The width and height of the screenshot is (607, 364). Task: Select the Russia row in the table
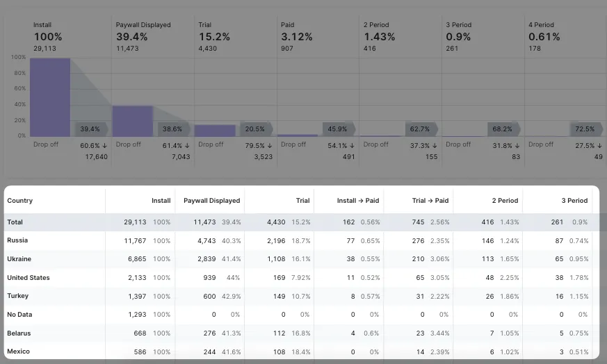click(17, 240)
